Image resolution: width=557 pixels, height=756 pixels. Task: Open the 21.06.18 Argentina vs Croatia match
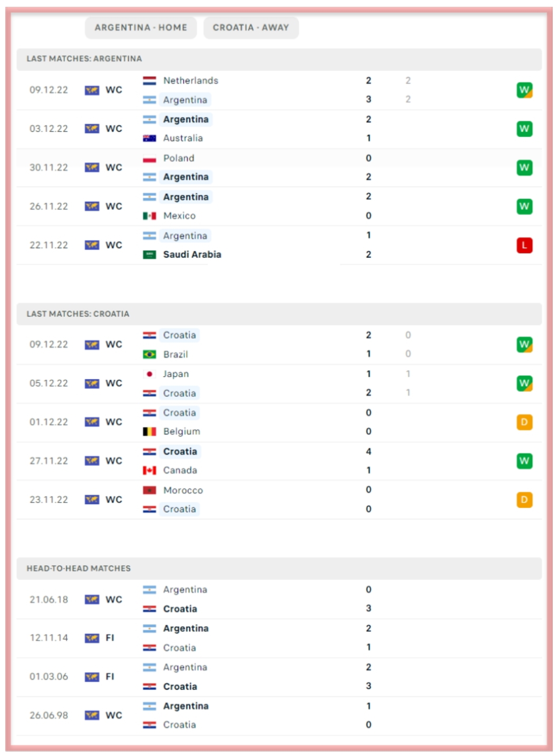coord(263,599)
